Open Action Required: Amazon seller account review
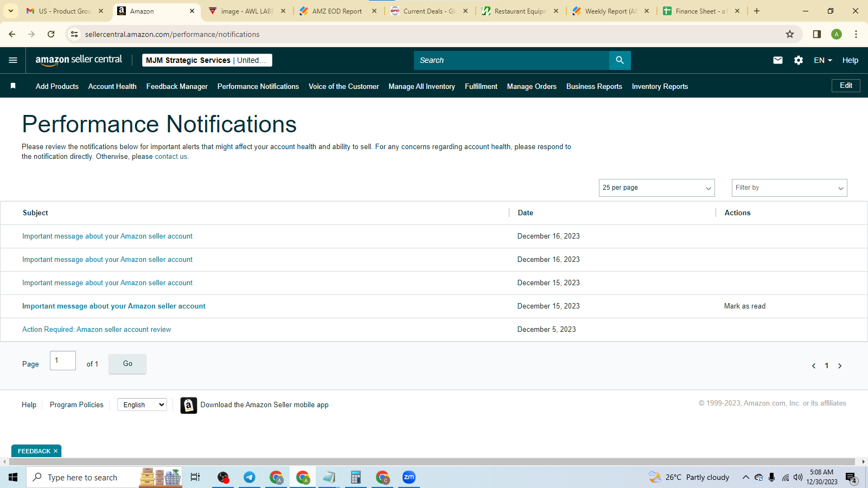The height and width of the screenshot is (488, 868). pyautogui.click(x=97, y=330)
